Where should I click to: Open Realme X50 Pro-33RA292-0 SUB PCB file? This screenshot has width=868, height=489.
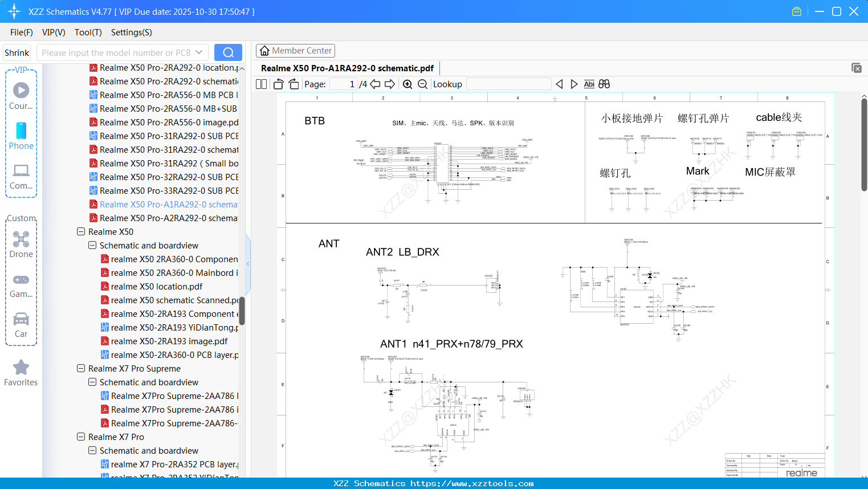click(x=164, y=191)
